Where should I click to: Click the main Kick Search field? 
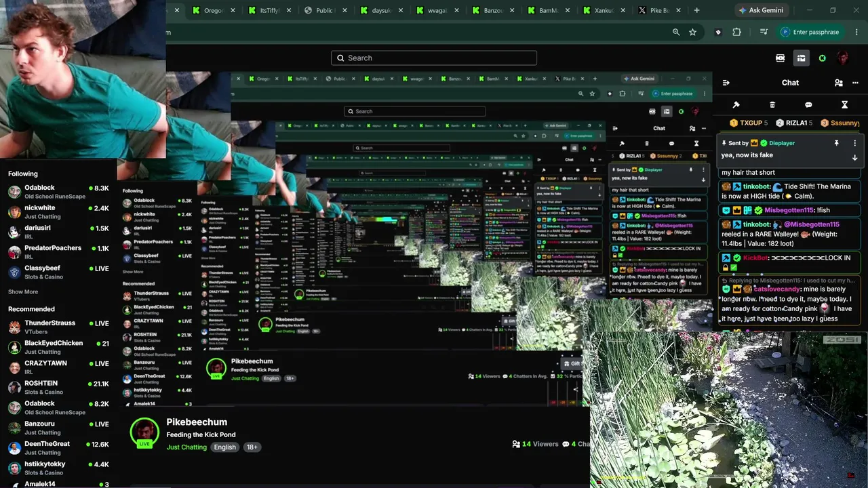coord(434,58)
